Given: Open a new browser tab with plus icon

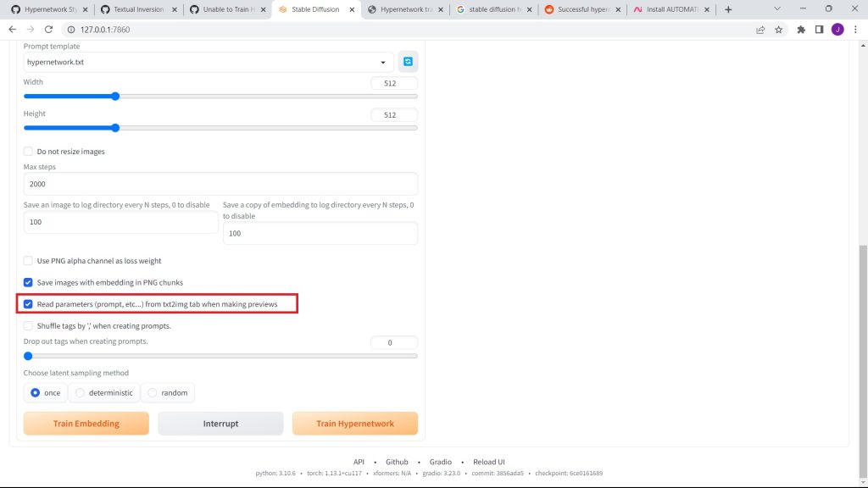Looking at the screenshot, I should pos(727,9).
